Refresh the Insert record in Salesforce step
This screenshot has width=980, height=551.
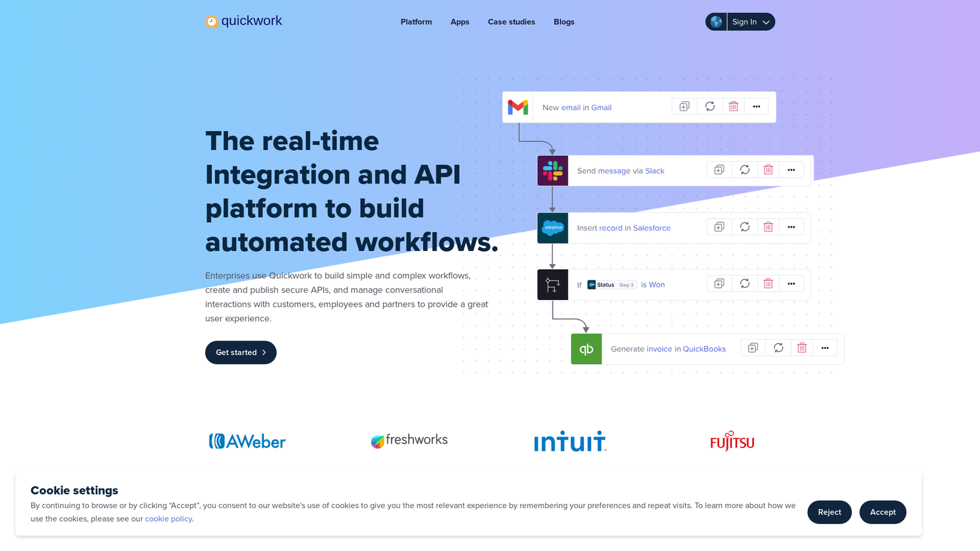coord(745,227)
